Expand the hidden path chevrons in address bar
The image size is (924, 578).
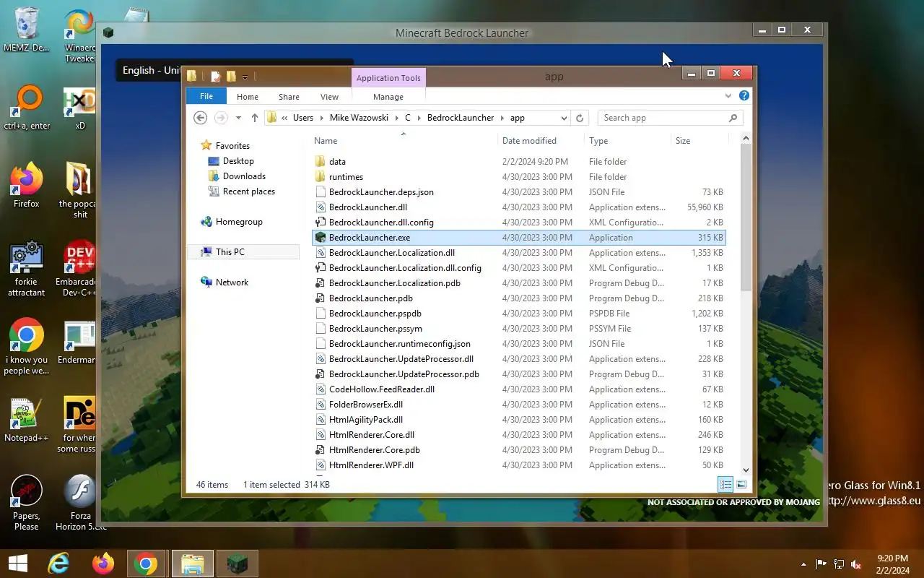pos(285,118)
